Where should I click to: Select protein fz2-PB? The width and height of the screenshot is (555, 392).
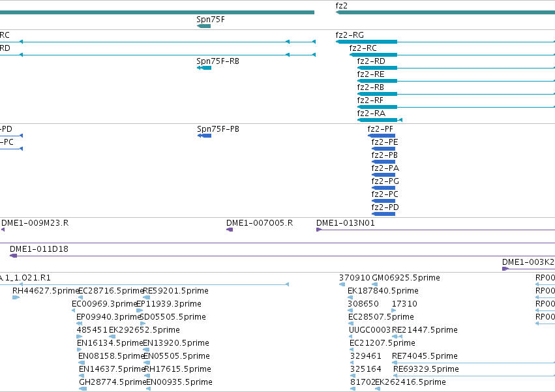pos(383,162)
